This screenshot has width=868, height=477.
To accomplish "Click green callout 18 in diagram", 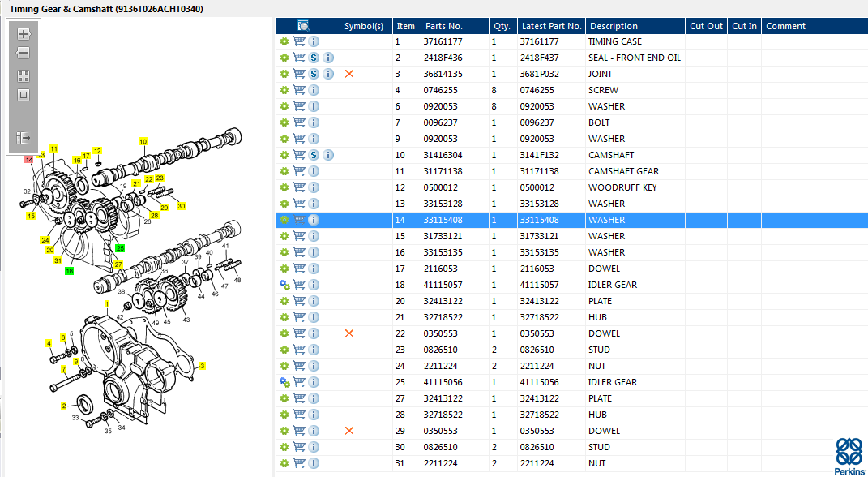I will (69, 271).
